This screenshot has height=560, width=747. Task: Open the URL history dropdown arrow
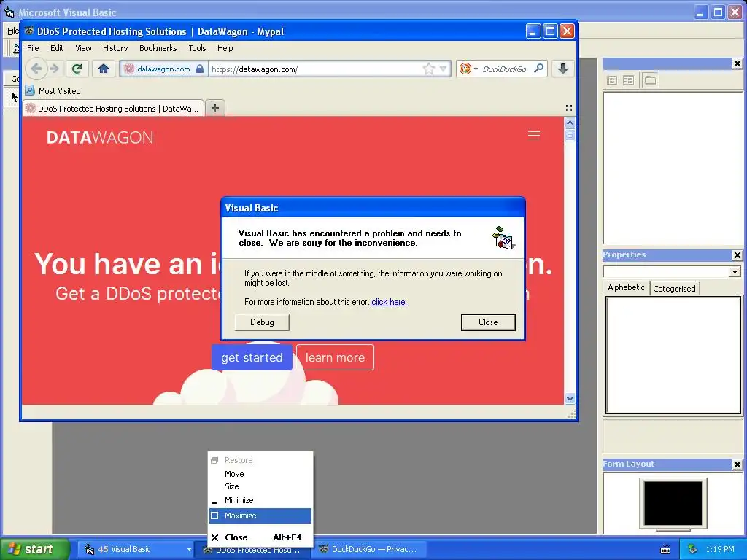click(443, 69)
